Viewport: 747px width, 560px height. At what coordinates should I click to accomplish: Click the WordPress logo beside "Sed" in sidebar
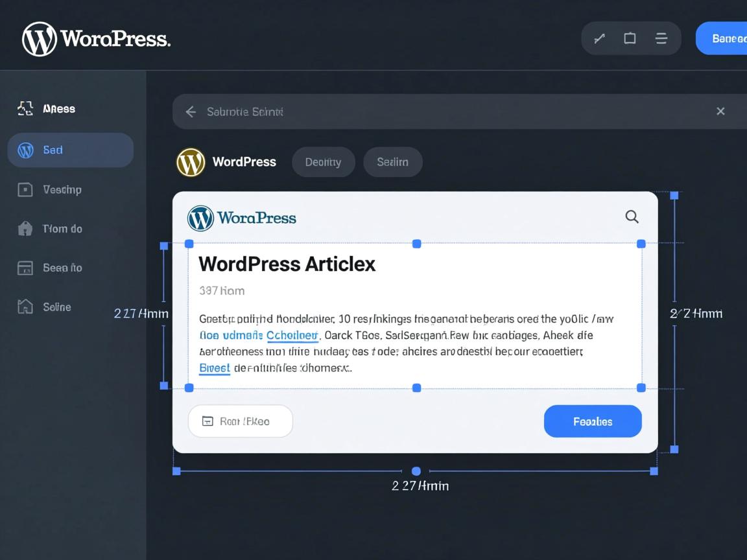point(26,150)
